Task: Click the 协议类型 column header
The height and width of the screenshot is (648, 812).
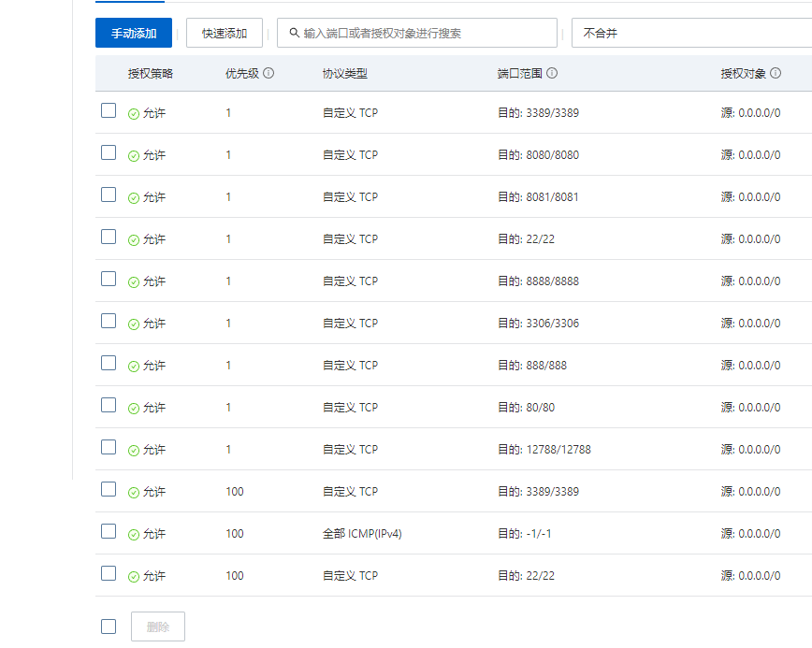Action: coord(345,74)
